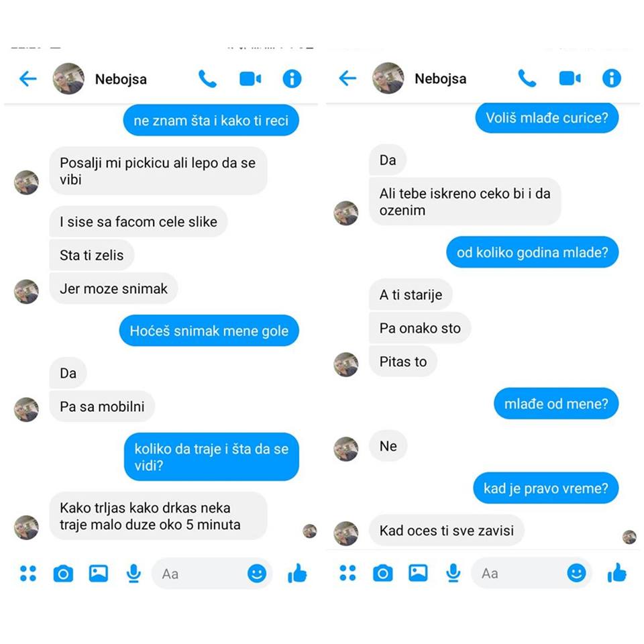Open the emoji picker in left chat input
Image resolution: width=644 pixels, height=644 pixels.
coord(257,574)
